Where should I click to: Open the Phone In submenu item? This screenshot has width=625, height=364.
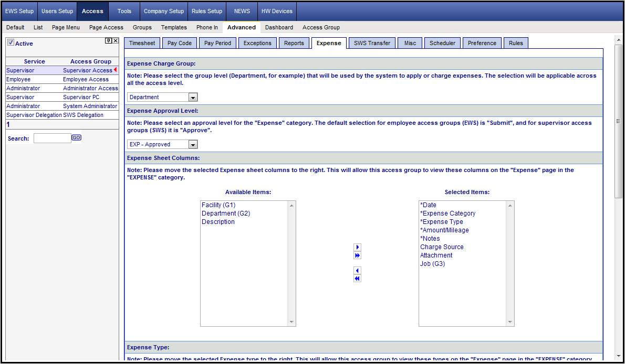pos(207,27)
